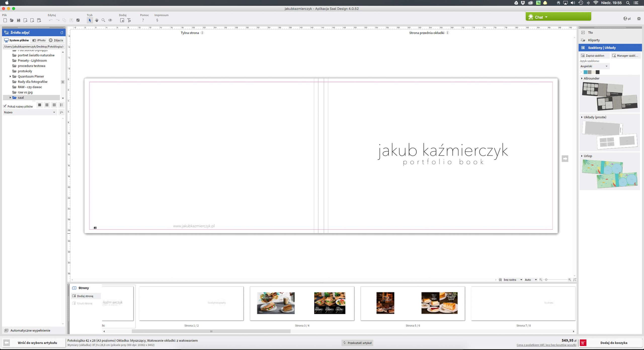Click the globe language selector 'pl'
The image size is (644, 350).
pos(627,18)
